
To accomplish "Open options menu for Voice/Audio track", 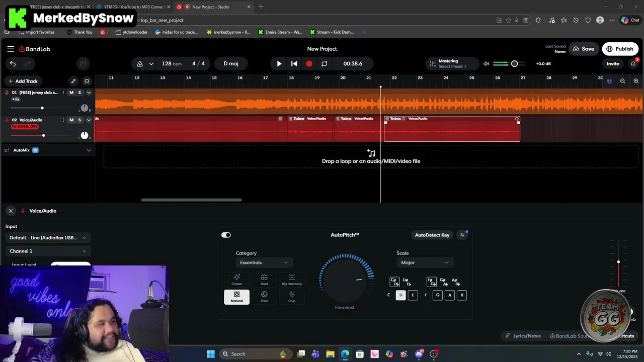I will tap(63, 120).
